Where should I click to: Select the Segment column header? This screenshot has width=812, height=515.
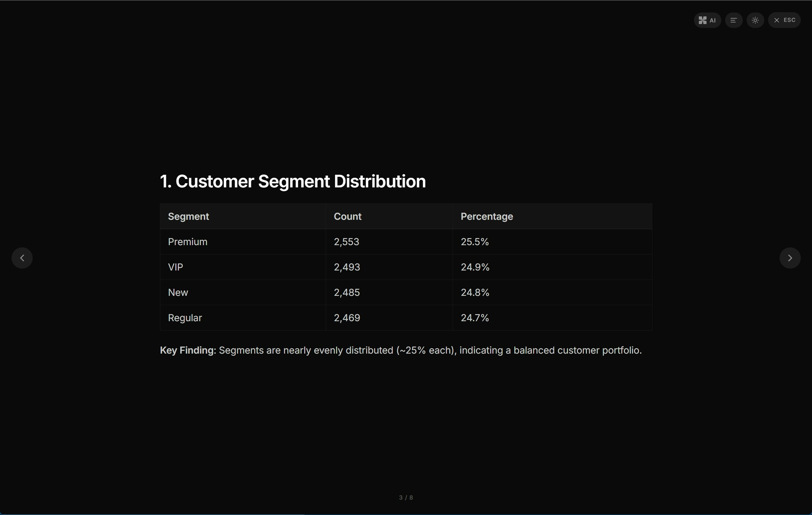click(x=188, y=216)
